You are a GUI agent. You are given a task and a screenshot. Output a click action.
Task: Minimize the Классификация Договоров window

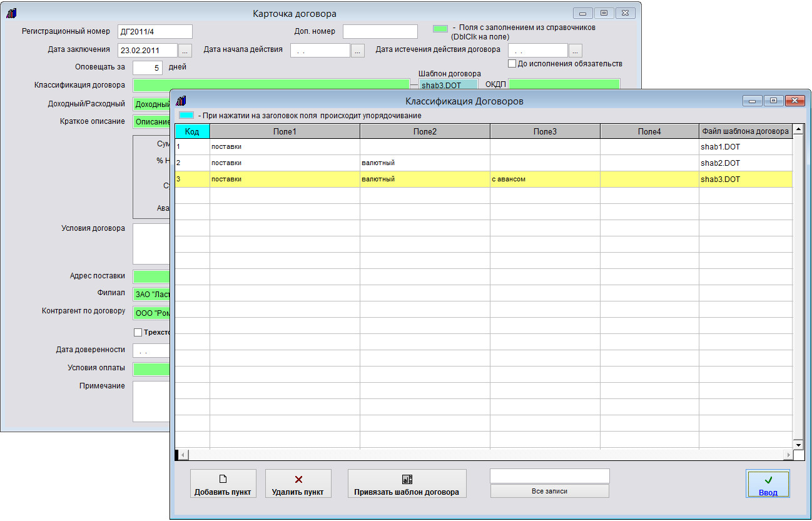pyautogui.click(x=753, y=101)
